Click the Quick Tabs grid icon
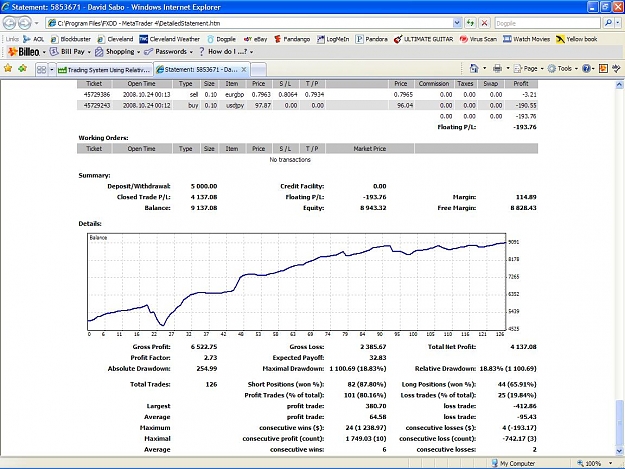Screen dimensions: 625x469 [41, 70]
